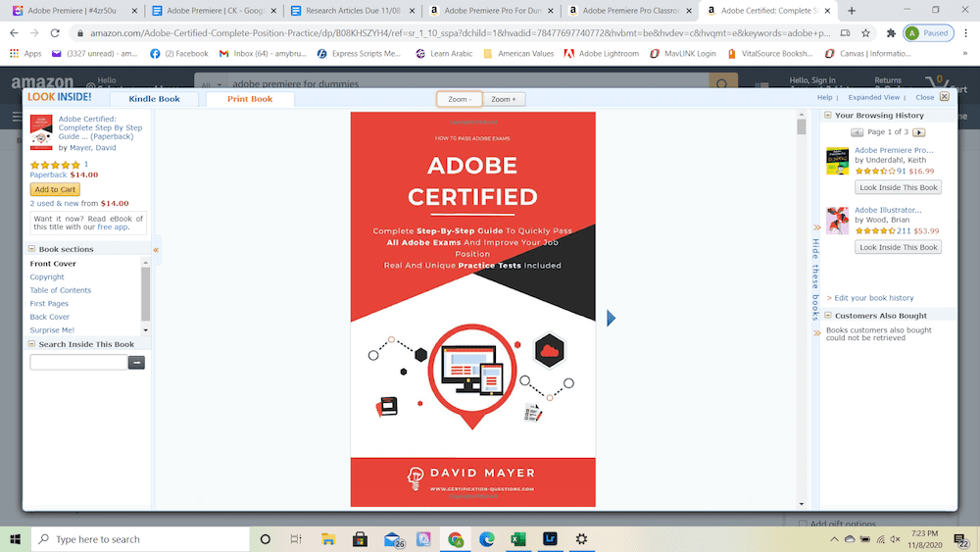Select the Surprise Me! section
Viewport: 980px width, 552px height.
[x=52, y=330]
